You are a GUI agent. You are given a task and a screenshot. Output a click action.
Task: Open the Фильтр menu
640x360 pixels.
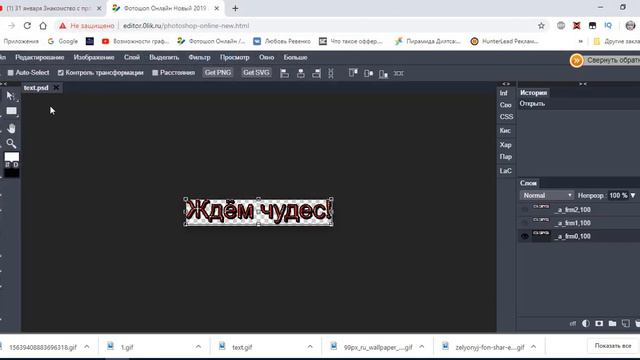pyautogui.click(x=199, y=57)
